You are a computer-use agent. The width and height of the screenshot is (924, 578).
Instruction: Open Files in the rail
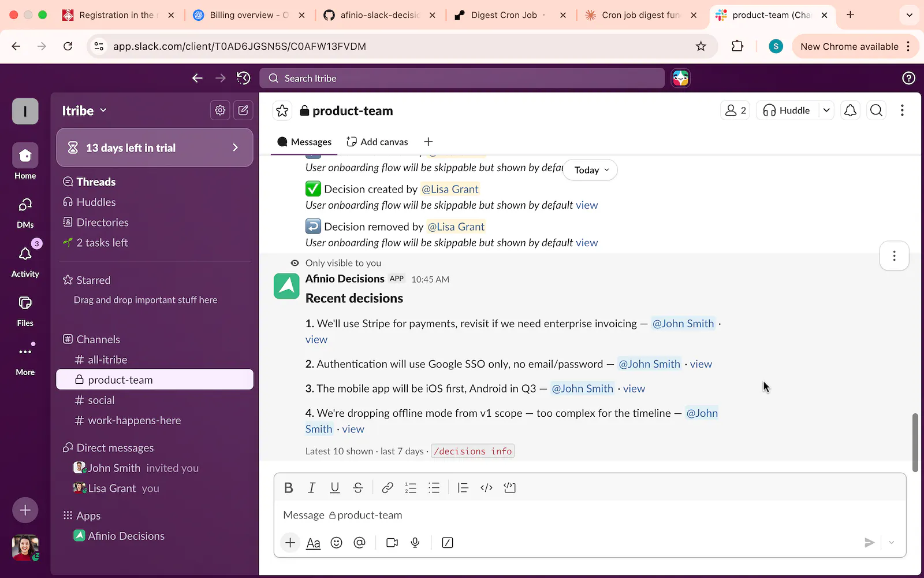click(x=25, y=310)
